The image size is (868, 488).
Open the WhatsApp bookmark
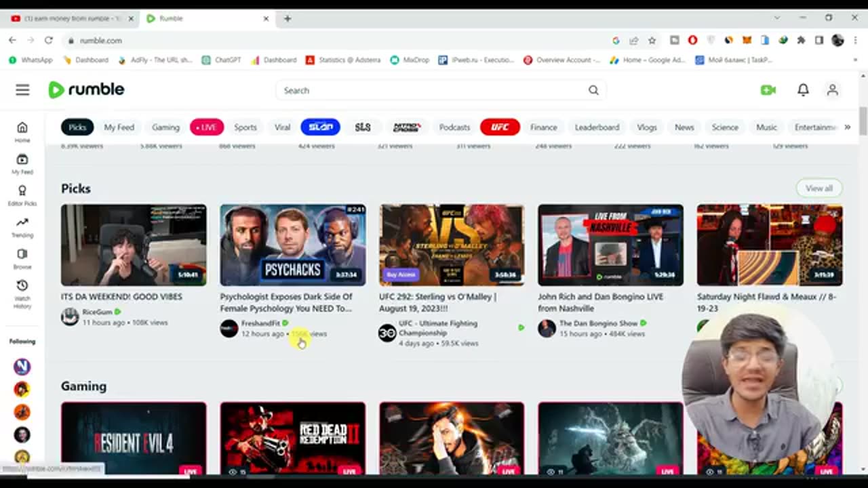[31, 60]
